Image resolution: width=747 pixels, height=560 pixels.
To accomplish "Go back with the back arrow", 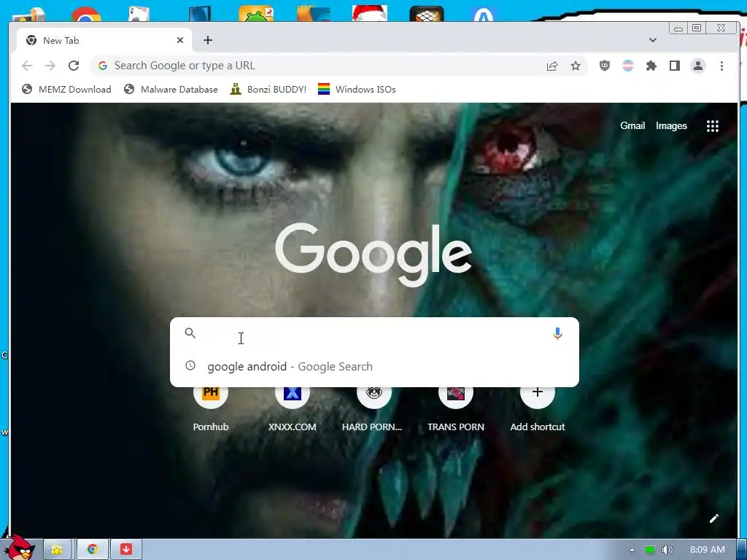I will [27, 66].
